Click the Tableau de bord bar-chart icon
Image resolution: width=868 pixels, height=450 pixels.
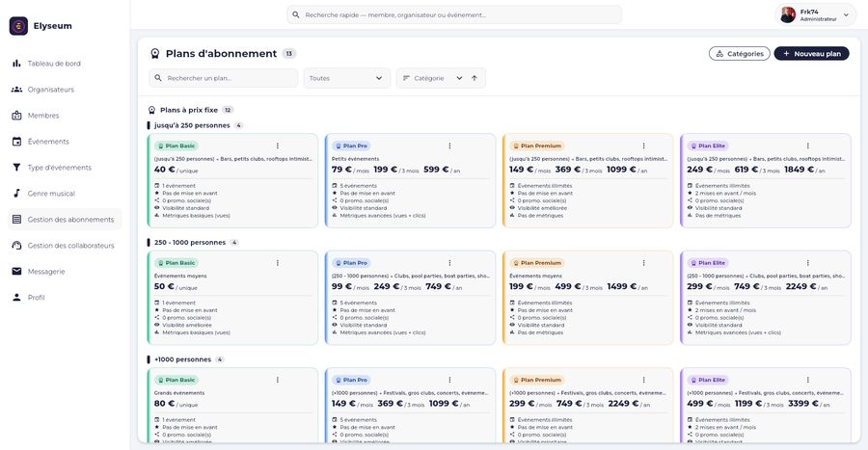coord(16,64)
